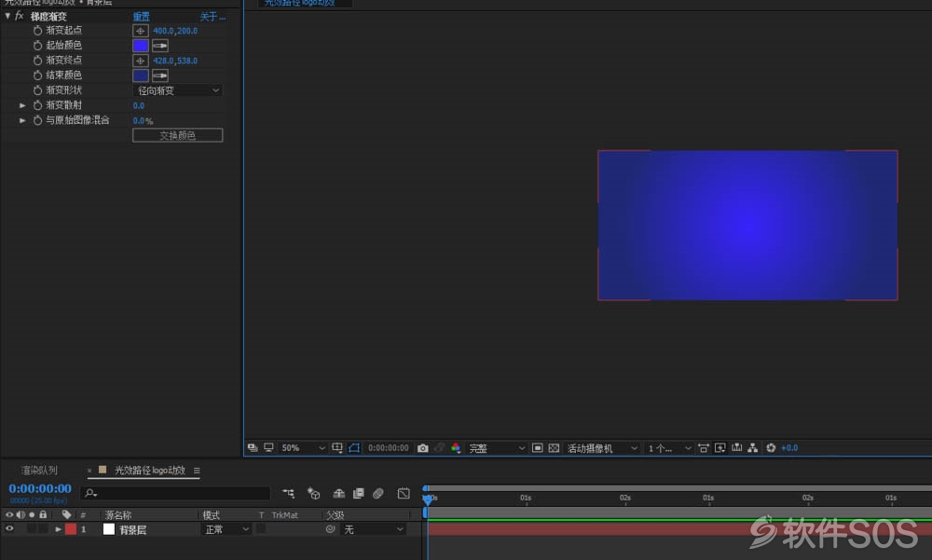
Task: Toggle stopwatch for 渐变终点
Action: coord(37,60)
